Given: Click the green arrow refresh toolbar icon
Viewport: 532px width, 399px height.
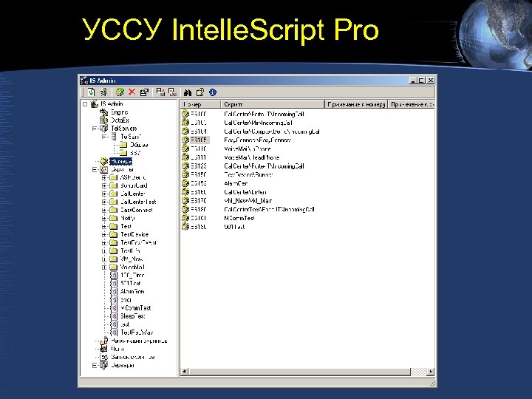Looking at the screenshot, I should tap(92, 92).
